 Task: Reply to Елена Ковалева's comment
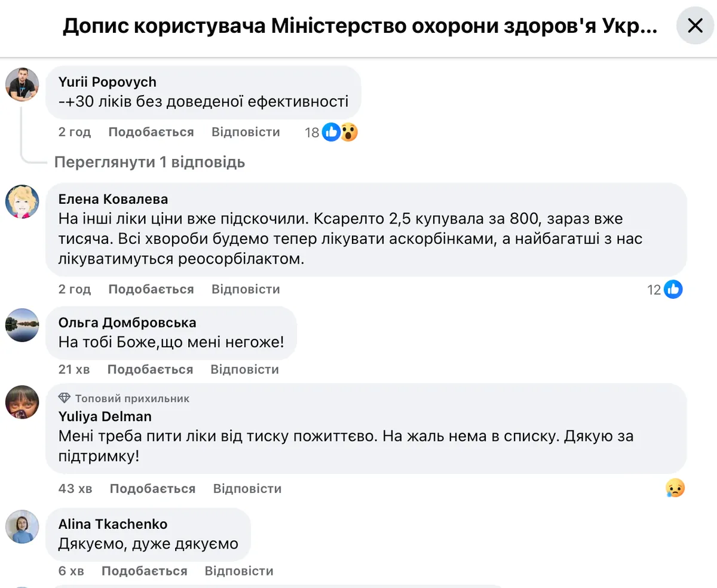point(246,289)
